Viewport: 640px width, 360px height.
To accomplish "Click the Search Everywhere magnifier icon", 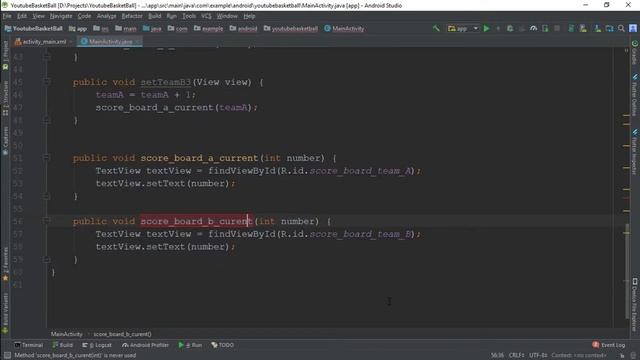I will point(621,29).
